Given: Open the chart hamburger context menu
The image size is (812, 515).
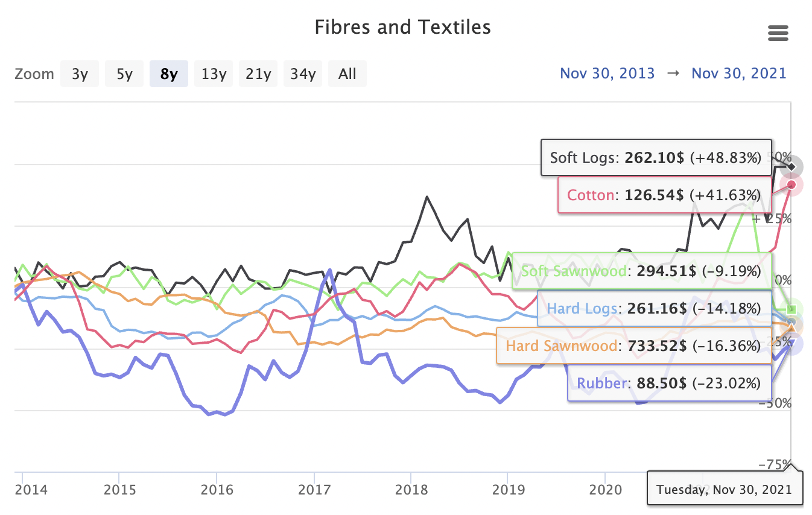Looking at the screenshot, I should (778, 34).
